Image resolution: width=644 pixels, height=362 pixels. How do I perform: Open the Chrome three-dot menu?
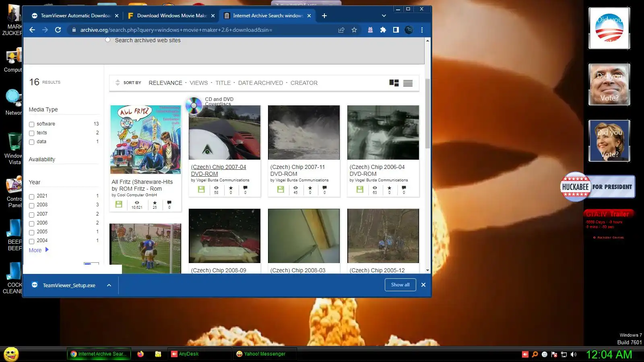pos(422,30)
